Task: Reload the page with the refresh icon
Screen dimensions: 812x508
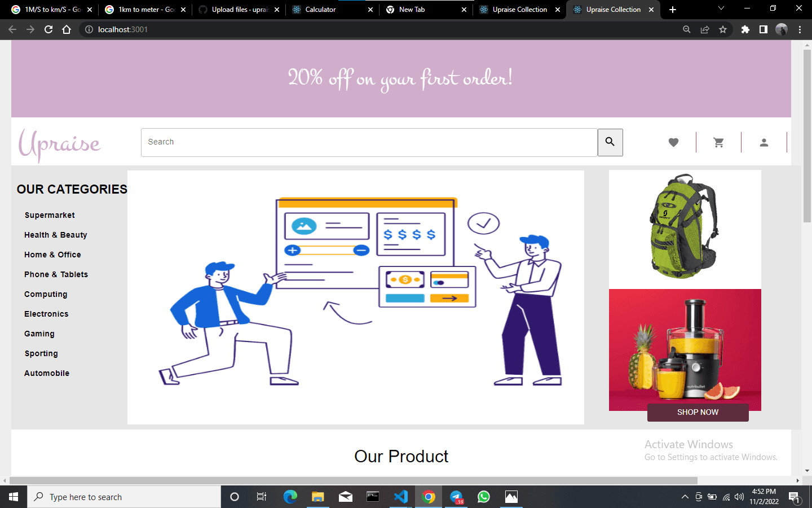Action: click(x=48, y=29)
